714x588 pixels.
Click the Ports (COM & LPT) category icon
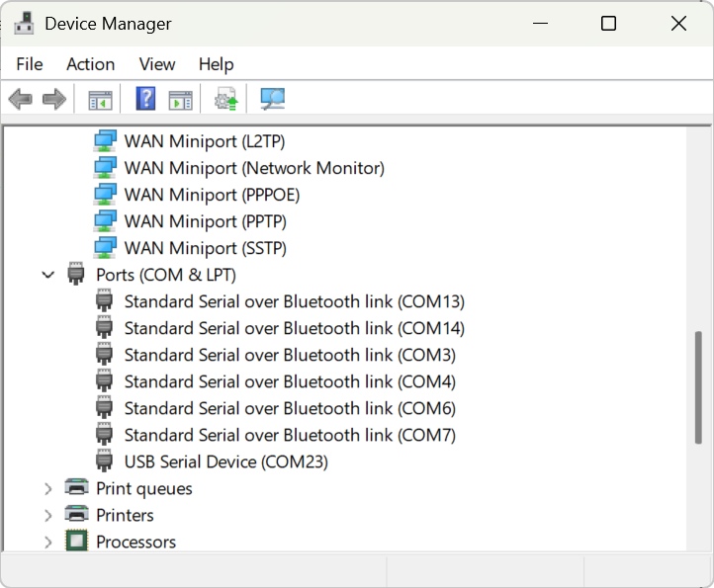76,274
